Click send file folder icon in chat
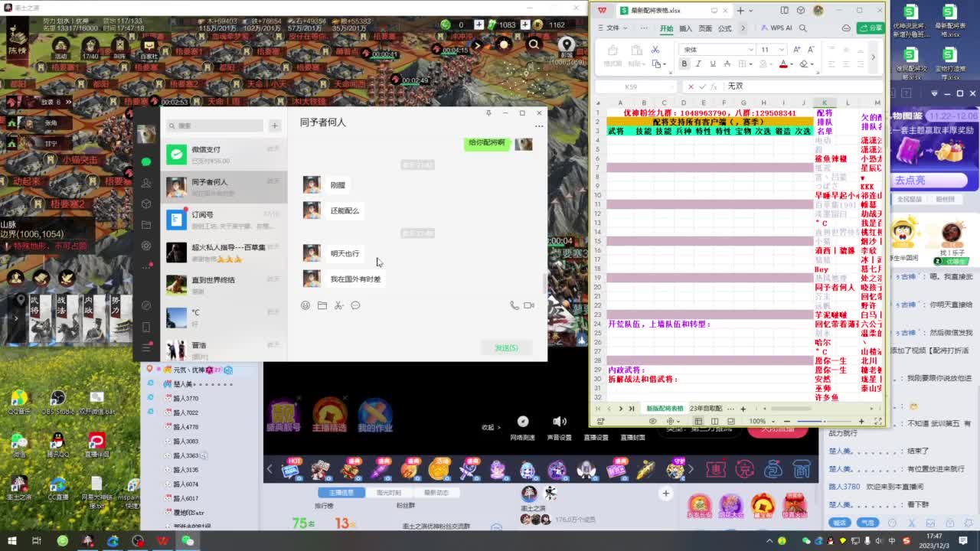 [322, 305]
